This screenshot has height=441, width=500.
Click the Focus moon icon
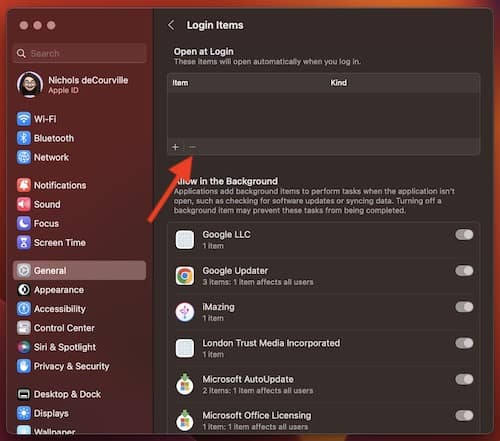tap(24, 223)
